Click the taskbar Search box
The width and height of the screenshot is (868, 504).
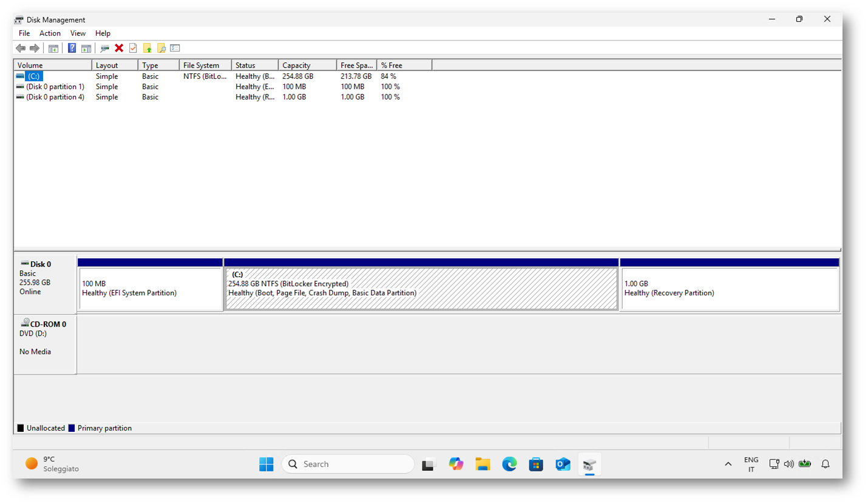tap(348, 465)
